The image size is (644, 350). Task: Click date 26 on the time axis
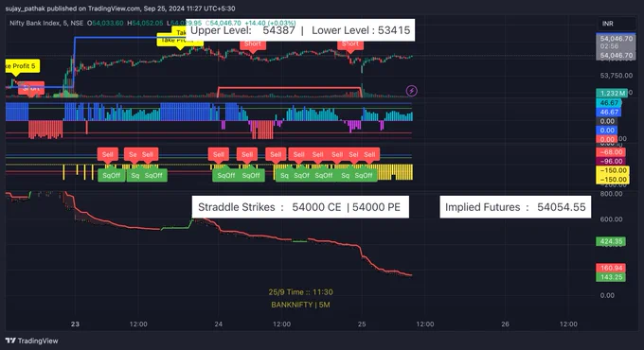coord(505,324)
